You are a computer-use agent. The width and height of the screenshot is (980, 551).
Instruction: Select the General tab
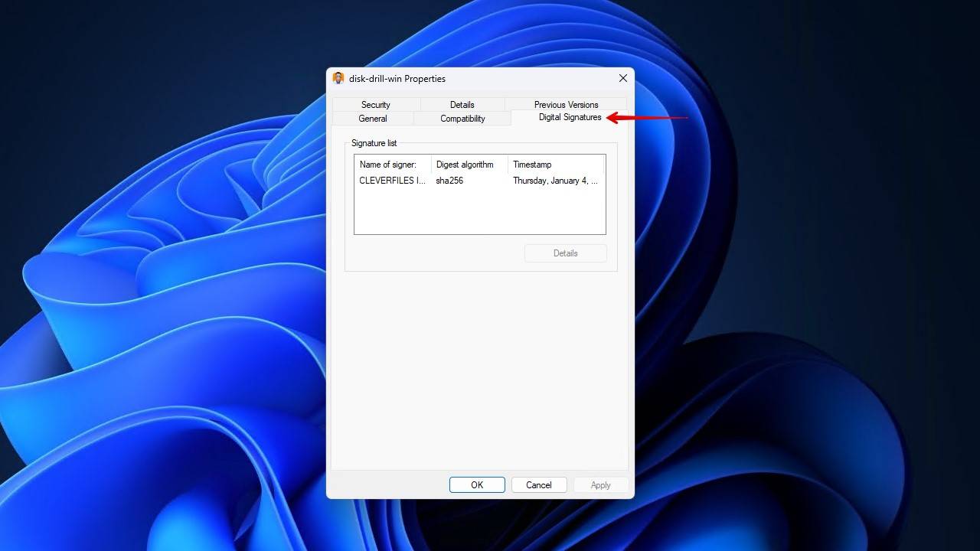pos(373,119)
